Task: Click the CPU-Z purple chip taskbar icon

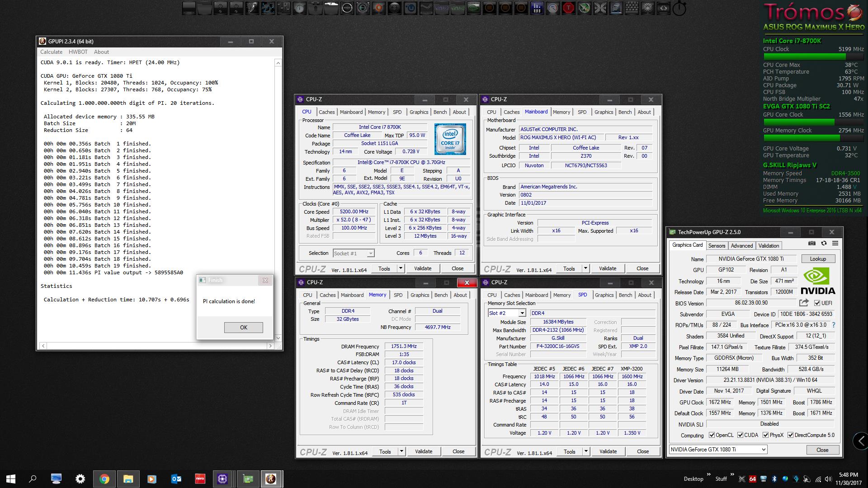Action: (222, 479)
